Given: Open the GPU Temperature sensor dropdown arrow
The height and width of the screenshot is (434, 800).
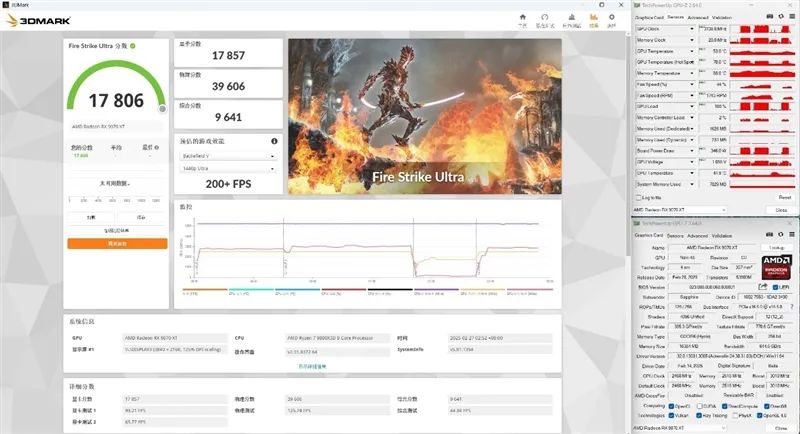Looking at the screenshot, I should [x=692, y=51].
